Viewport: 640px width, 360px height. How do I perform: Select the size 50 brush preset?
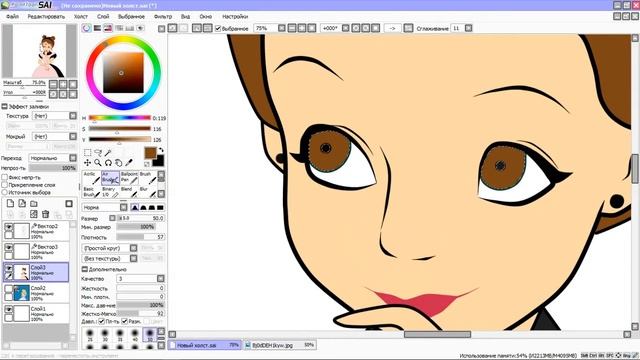click(x=149, y=334)
